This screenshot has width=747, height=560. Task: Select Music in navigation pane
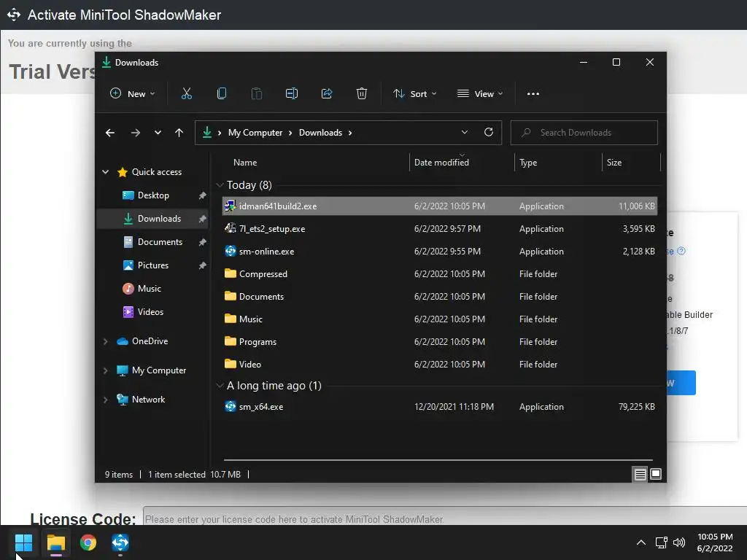point(153,289)
